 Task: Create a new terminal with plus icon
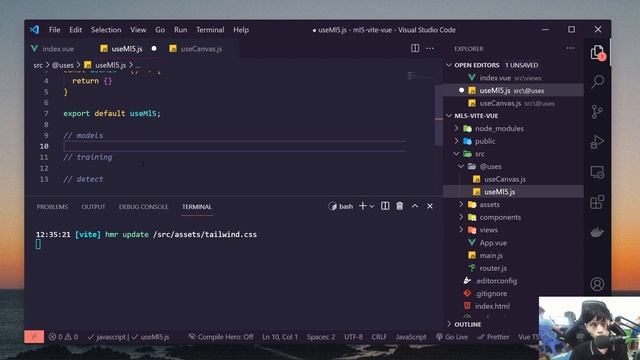(x=362, y=206)
